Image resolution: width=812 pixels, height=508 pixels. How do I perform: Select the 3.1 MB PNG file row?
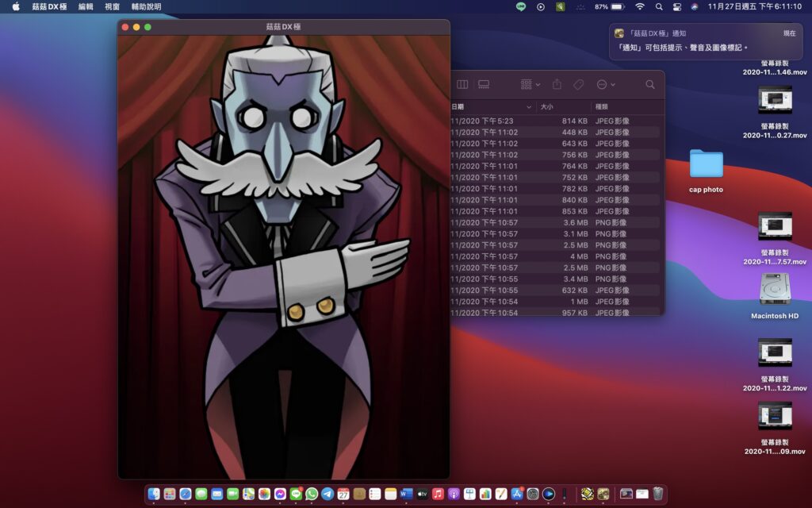click(557, 234)
